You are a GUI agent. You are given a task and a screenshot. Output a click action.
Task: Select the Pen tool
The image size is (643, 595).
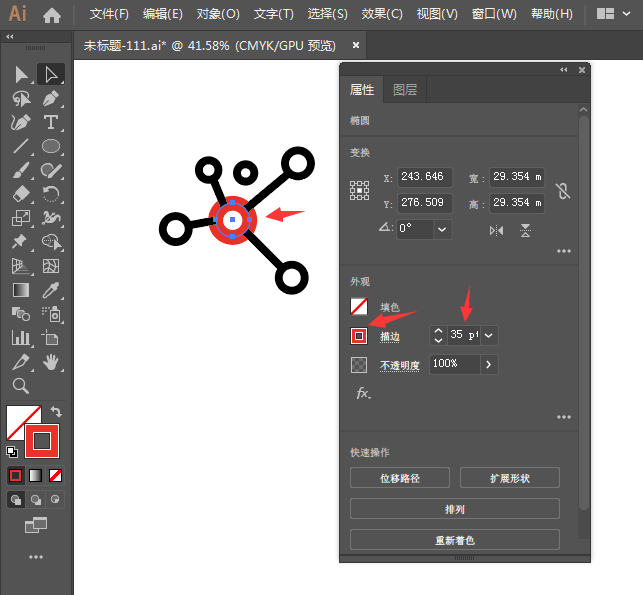click(x=51, y=98)
